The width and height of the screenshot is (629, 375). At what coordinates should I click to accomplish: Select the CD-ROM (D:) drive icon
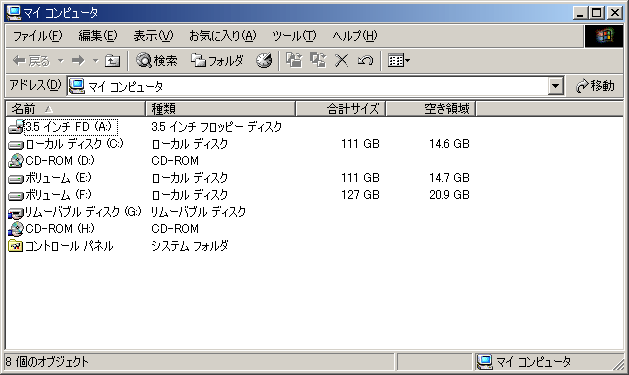point(16,160)
